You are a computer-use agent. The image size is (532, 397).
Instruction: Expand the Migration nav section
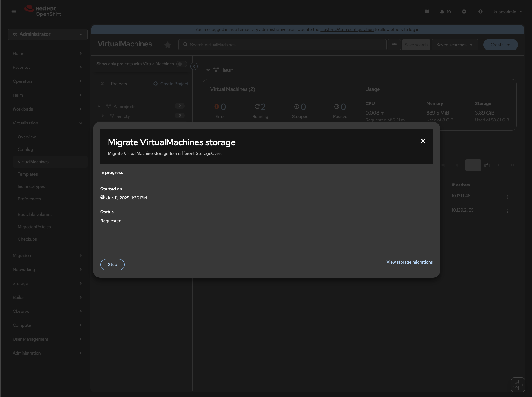(x=48, y=255)
